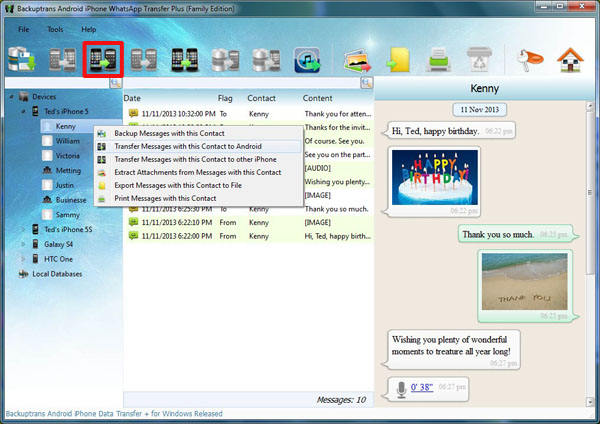Screen dimensions: 600x424
Task: Open the Help menu
Action: coord(88,29)
